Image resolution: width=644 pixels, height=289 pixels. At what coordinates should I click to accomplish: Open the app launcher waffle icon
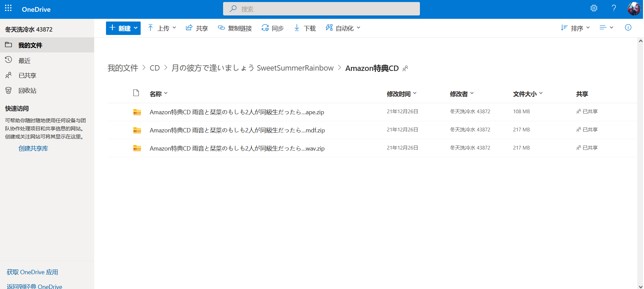click(8, 8)
